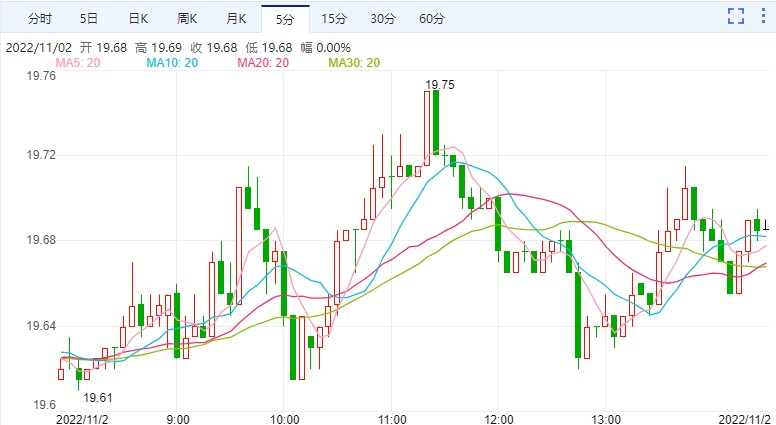Click the 幅 0.00% change value

point(326,48)
